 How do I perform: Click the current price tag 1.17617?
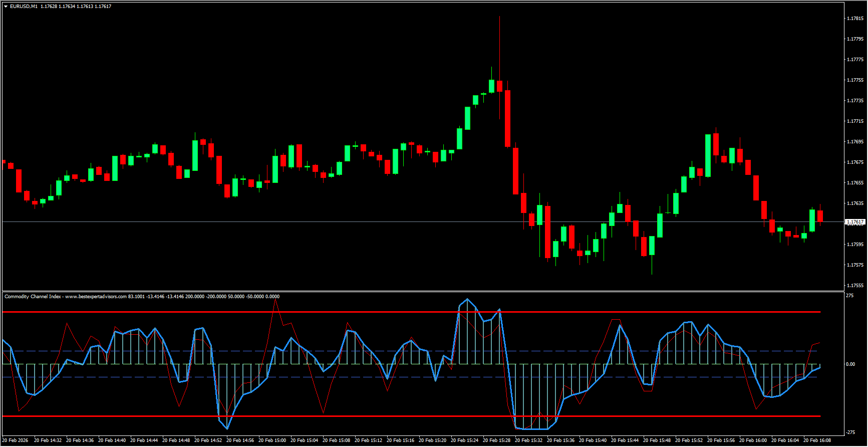coord(854,221)
